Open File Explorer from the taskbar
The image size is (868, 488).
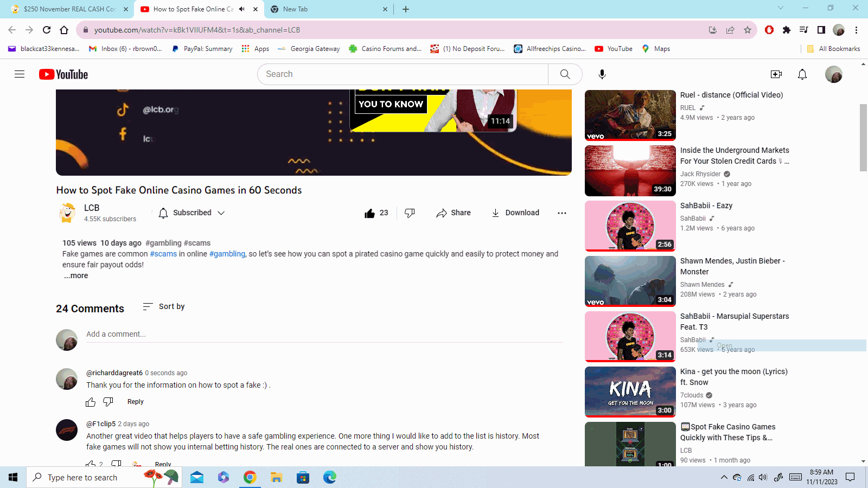[x=277, y=477]
